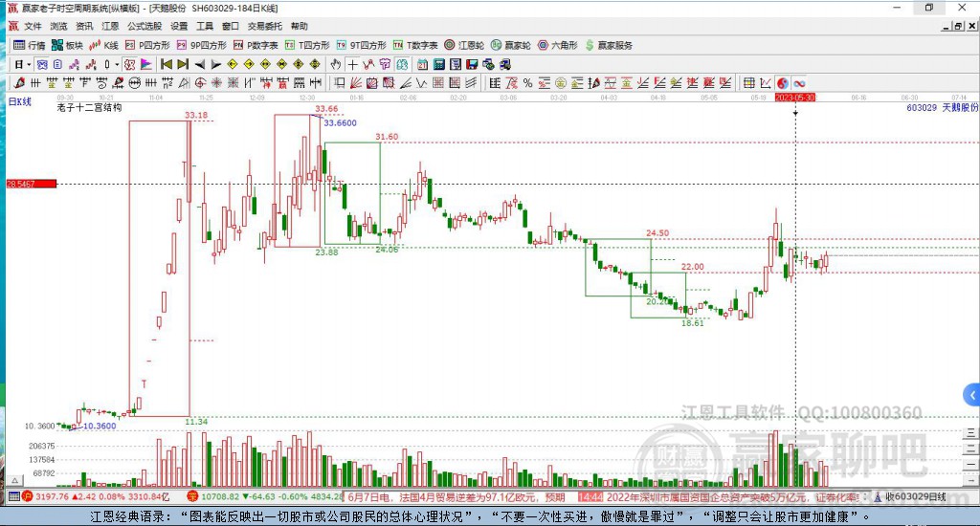The height and width of the screenshot is (526, 980).
Task: Jump to first bar with skip-to-start icon
Action: click(x=167, y=64)
